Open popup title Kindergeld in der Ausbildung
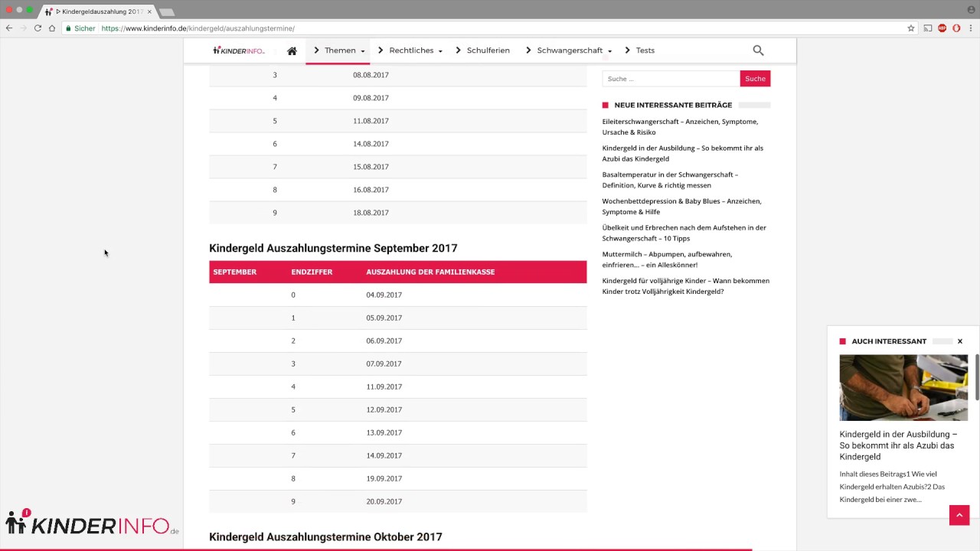Screen dimensions: 980x551 click(x=898, y=445)
